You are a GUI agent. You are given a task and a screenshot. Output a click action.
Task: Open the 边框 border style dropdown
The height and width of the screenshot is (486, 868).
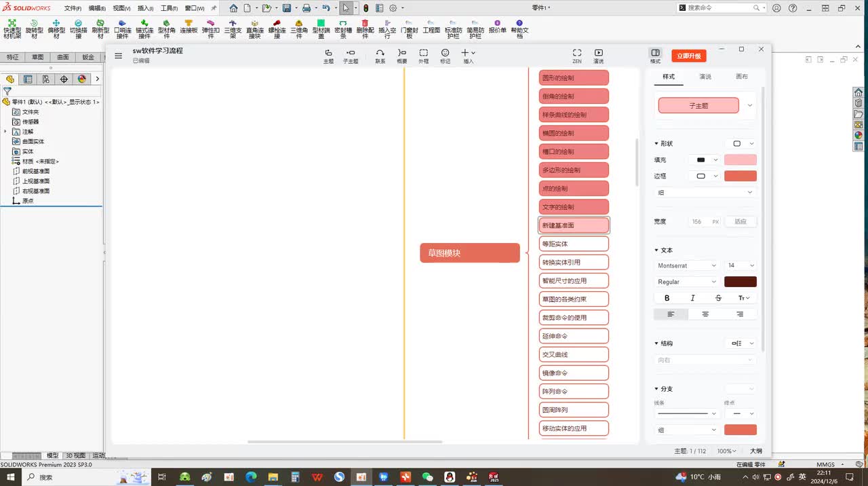[x=705, y=176]
